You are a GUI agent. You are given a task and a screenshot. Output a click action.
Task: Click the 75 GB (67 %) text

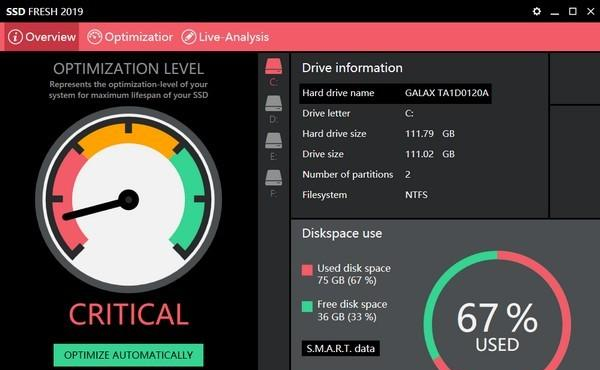(x=347, y=280)
